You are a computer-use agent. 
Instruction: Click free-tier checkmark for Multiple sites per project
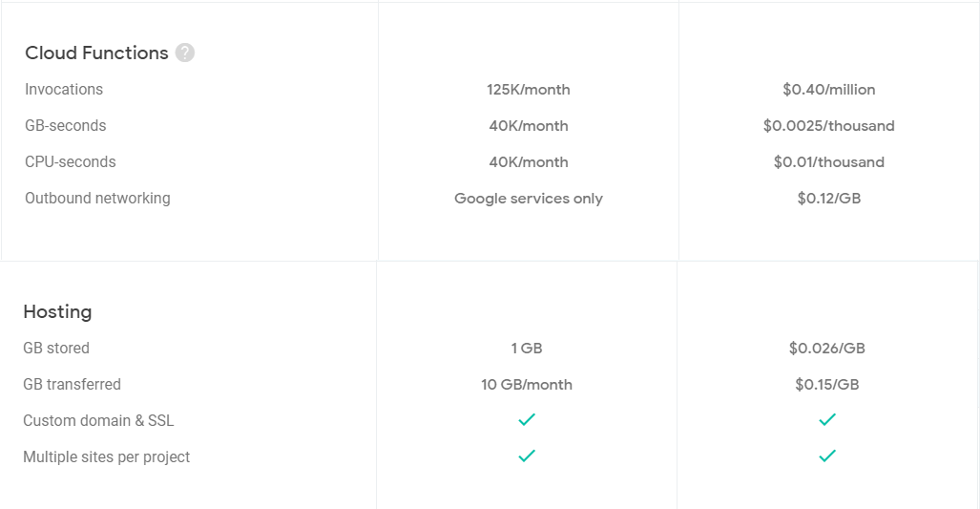coord(527,456)
